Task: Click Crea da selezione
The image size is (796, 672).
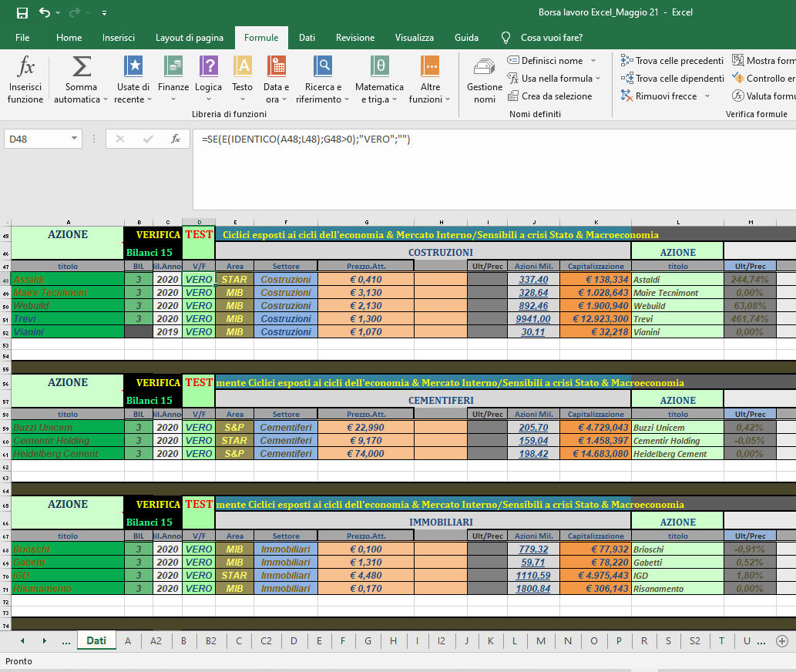Action: pos(549,96)
